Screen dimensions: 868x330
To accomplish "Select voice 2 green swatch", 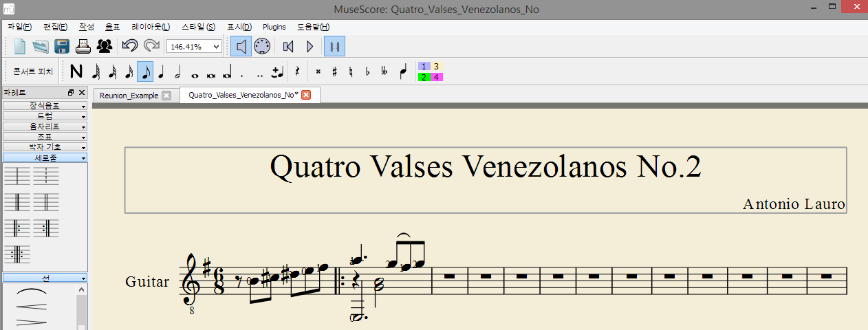I will [x=424, y=77].
